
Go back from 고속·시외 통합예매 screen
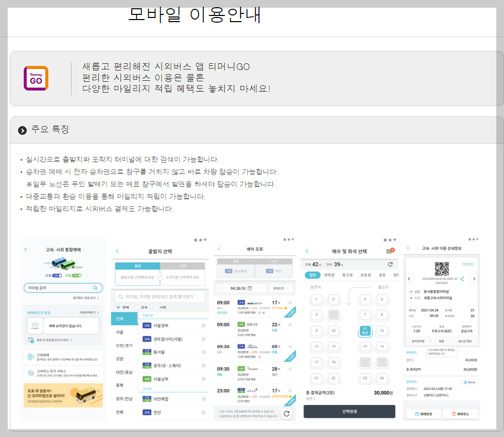26,249
